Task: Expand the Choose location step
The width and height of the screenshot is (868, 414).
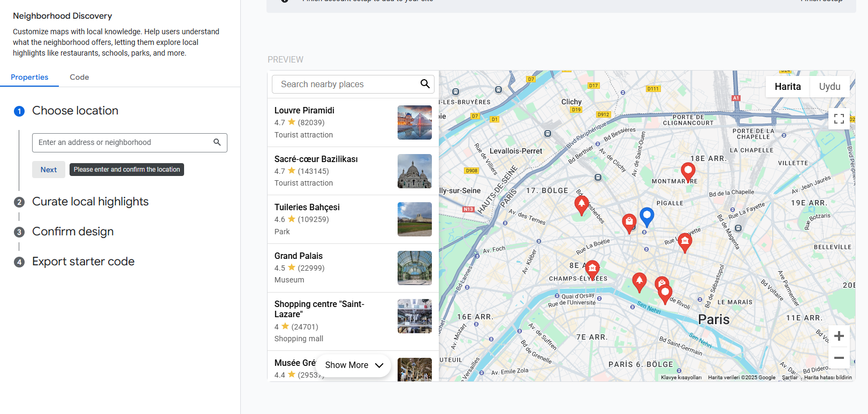Action: click(x=75, y=111)
